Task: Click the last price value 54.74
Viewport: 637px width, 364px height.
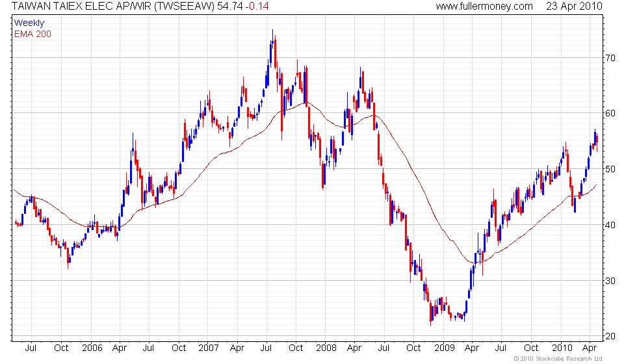Action: pyautogui.click(x=230, y=6)
